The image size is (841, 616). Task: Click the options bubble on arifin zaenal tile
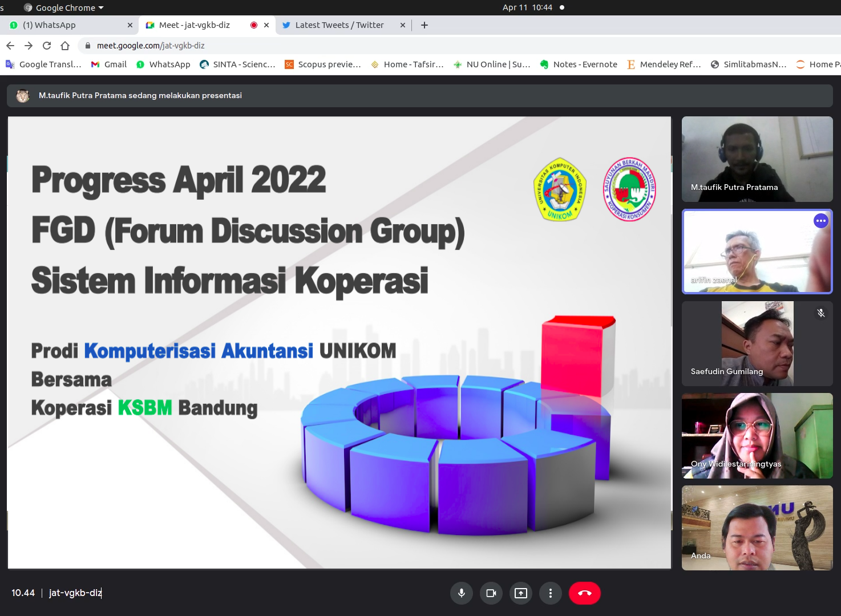tap(820, 221)
